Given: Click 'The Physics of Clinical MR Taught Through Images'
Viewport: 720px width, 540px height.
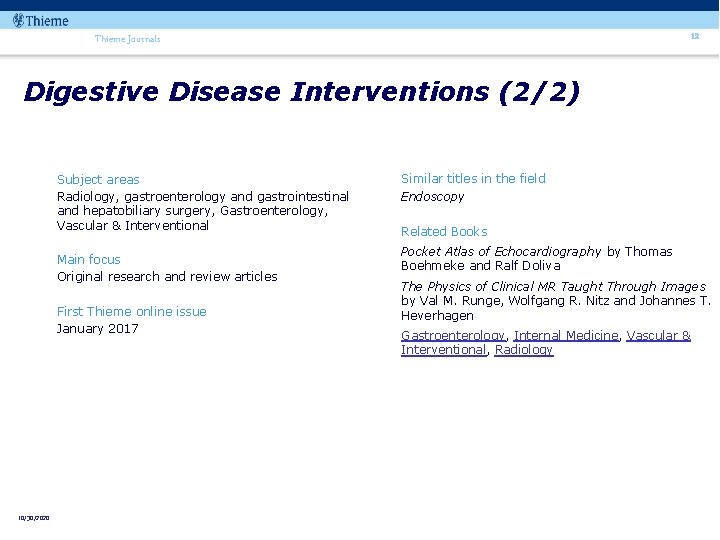Looking at the screenshot, I should [553, 287].
